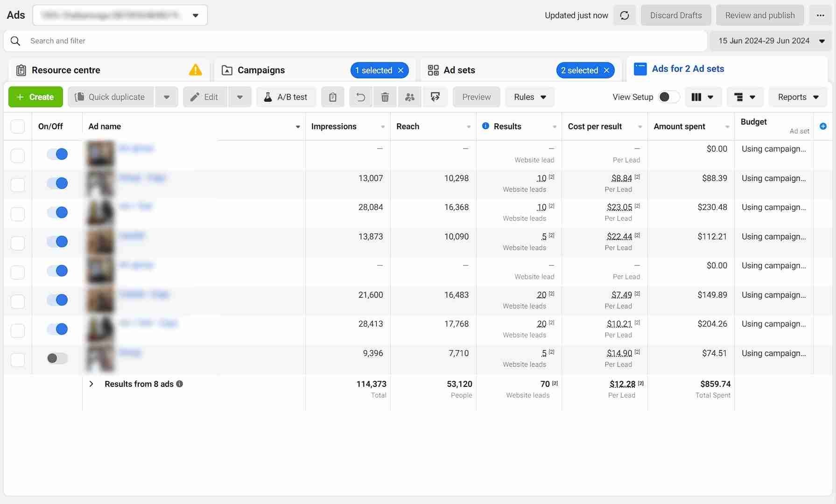Click Review and publish
Viewport: 836px width, 504px height.
tap(759, 15)
